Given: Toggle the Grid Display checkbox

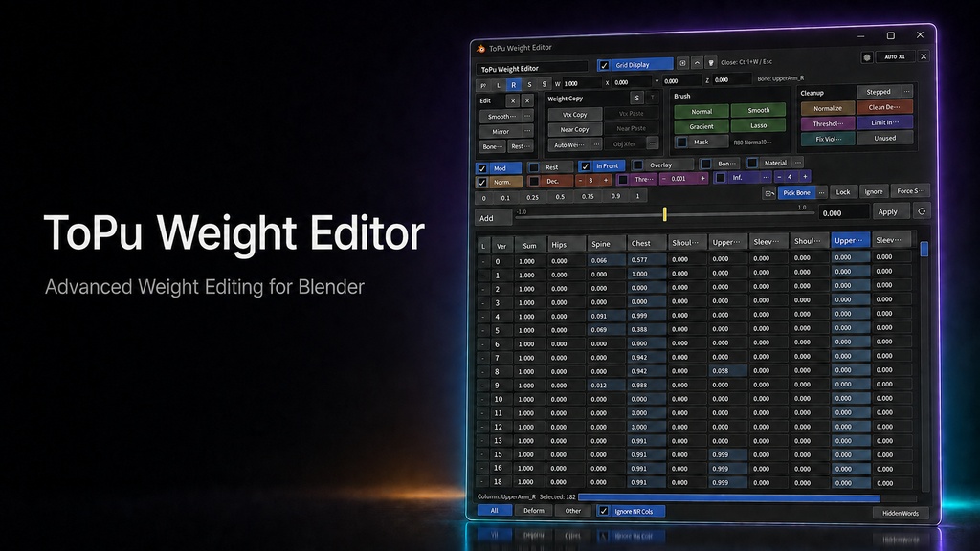Looking at the screenshot, I should (x=604, y=65).
